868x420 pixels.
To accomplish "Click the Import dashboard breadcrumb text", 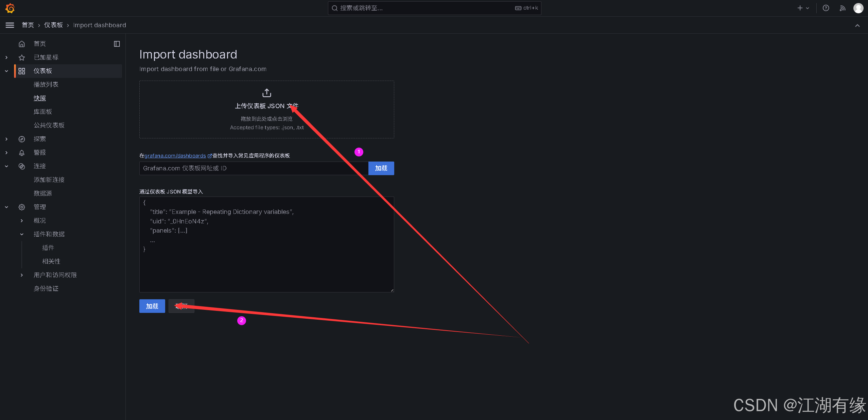I will coord(100,25).
